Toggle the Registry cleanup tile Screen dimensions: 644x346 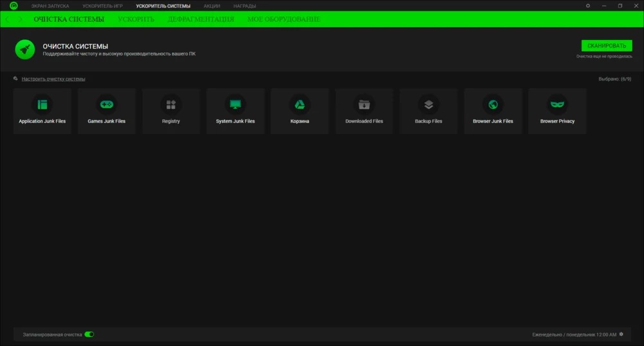[x=171, y=111]
